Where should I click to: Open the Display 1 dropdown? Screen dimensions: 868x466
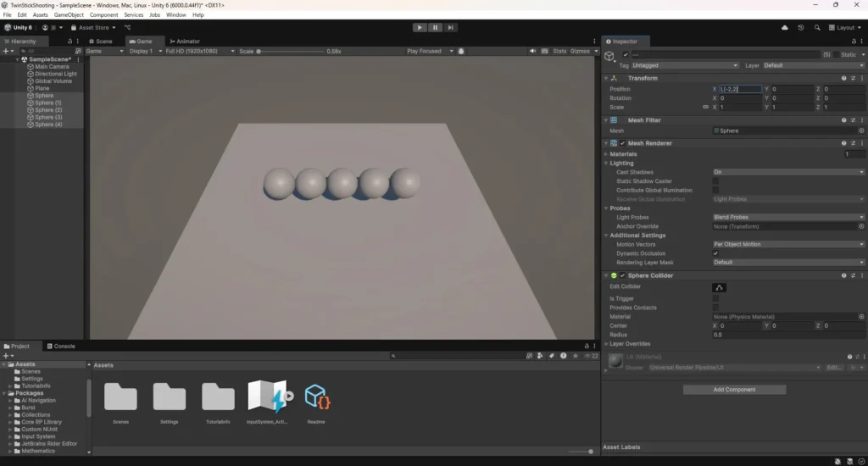pos(146,51)
